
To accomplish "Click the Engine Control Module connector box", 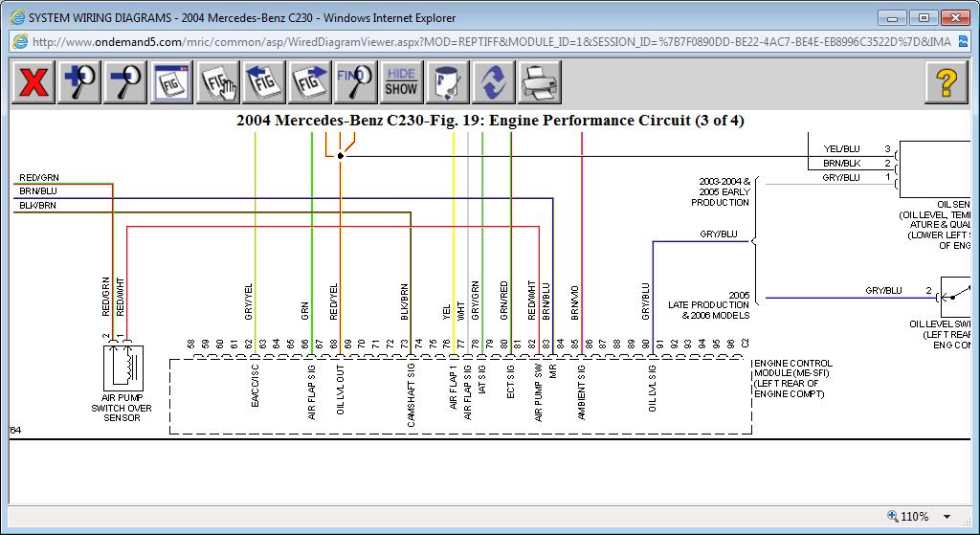I will point(459,397).
